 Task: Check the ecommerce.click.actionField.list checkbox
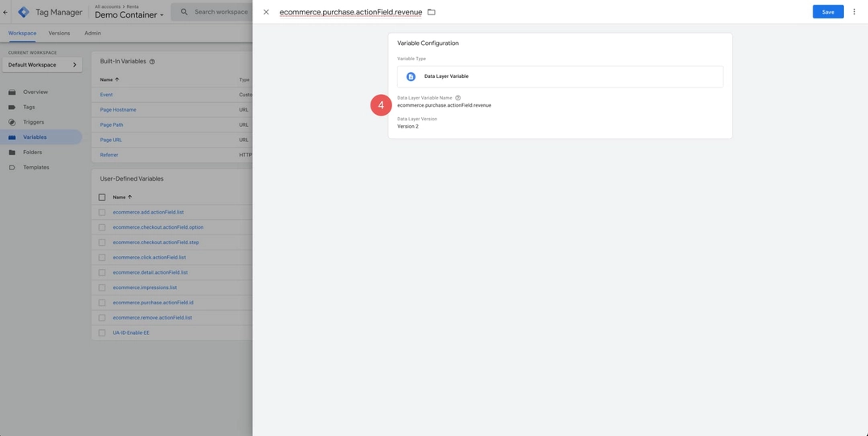[x=102, y=257]
